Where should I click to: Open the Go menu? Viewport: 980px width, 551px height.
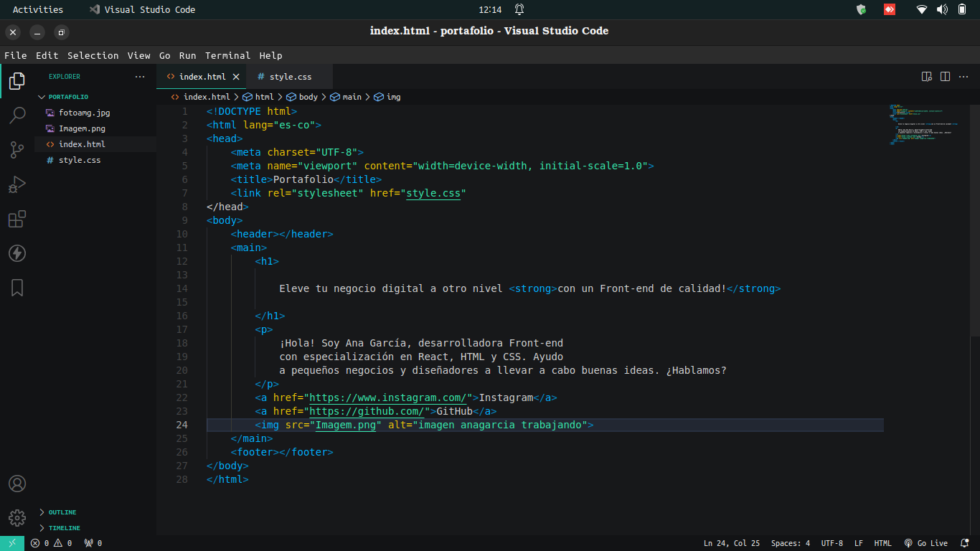point(165,55)
